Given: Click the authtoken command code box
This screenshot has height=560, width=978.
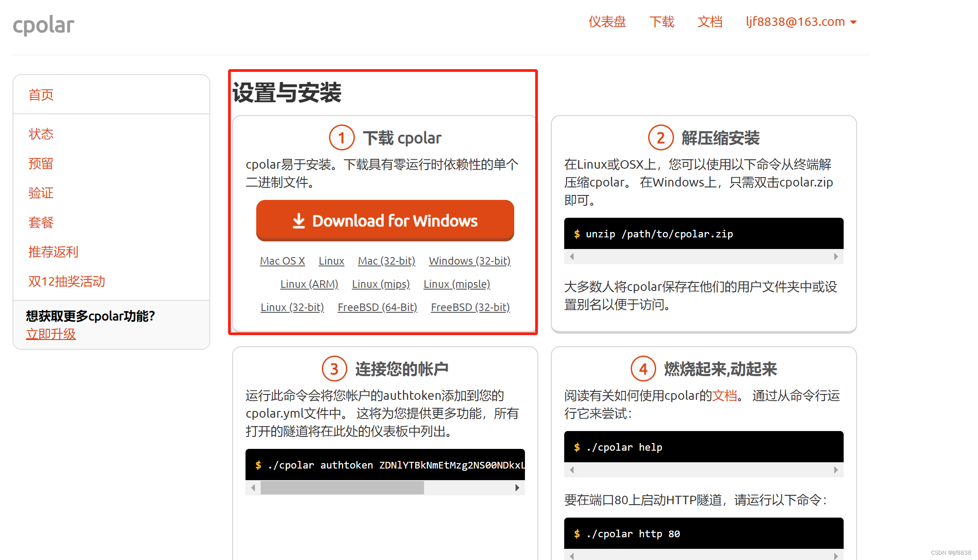Looking at the screenshot, I should click(x=385, y=465).
